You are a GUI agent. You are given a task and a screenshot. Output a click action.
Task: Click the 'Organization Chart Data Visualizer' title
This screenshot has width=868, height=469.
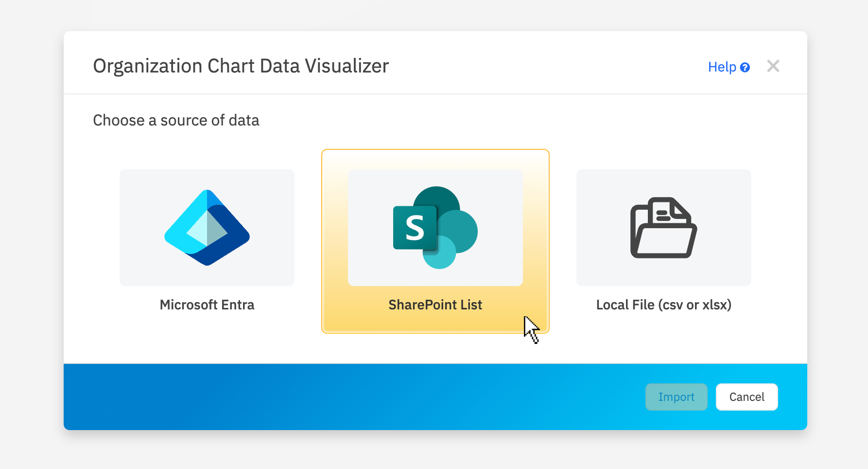241,66
